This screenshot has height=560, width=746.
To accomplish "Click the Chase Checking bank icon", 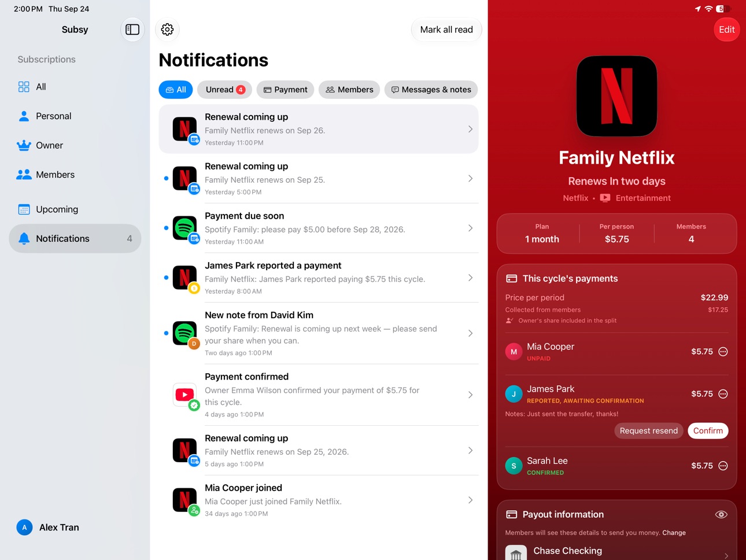I will coord(516,553).
